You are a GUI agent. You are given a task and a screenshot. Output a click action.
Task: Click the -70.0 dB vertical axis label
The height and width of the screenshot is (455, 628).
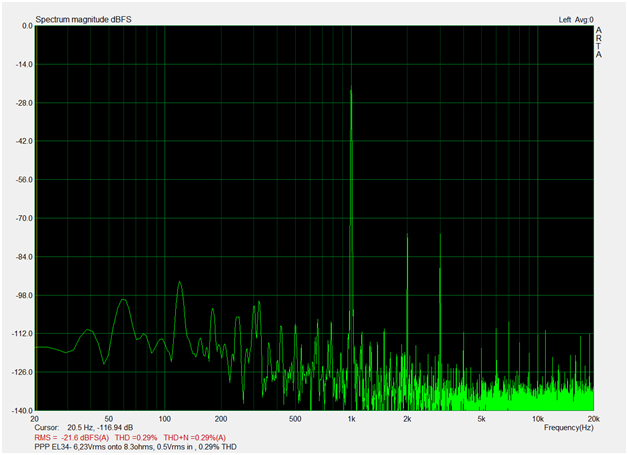tap(23, 219)
